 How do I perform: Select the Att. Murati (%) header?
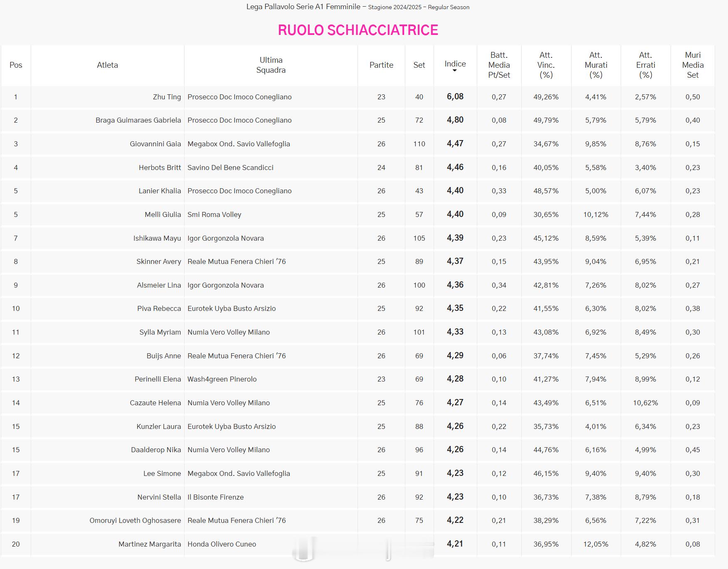click(596, 65)
